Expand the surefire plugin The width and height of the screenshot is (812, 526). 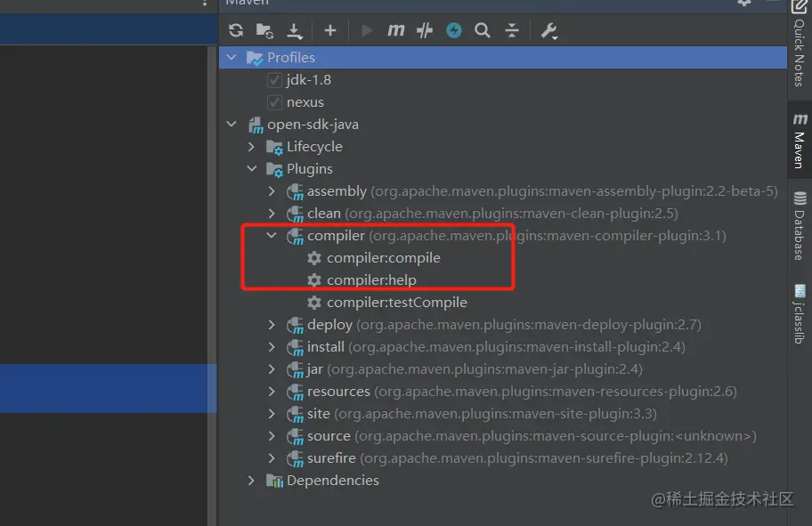[272, 458]
